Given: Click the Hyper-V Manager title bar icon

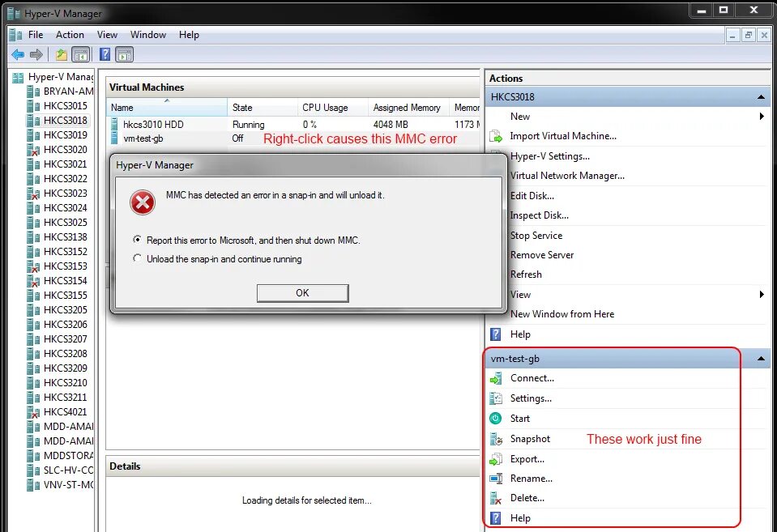Looking at the screenshot, I should point(14,14).
